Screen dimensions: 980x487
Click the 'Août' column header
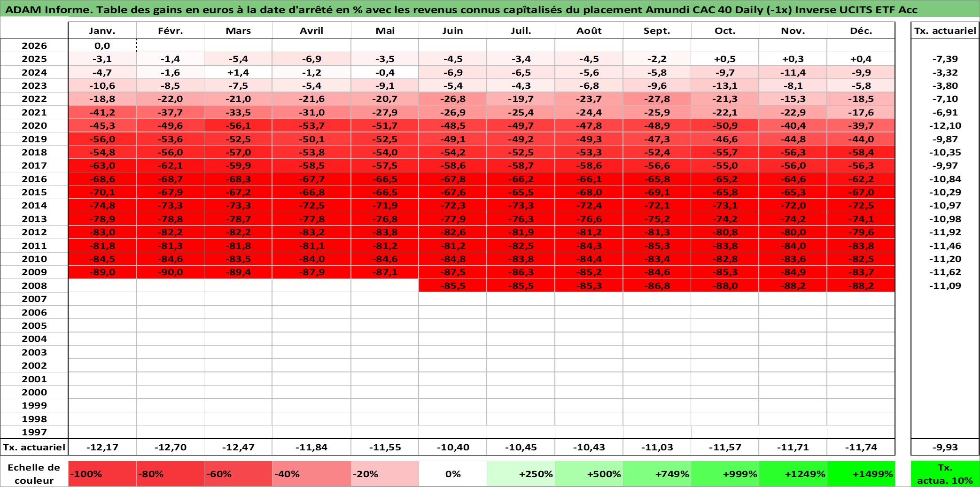tap(589, 31)
